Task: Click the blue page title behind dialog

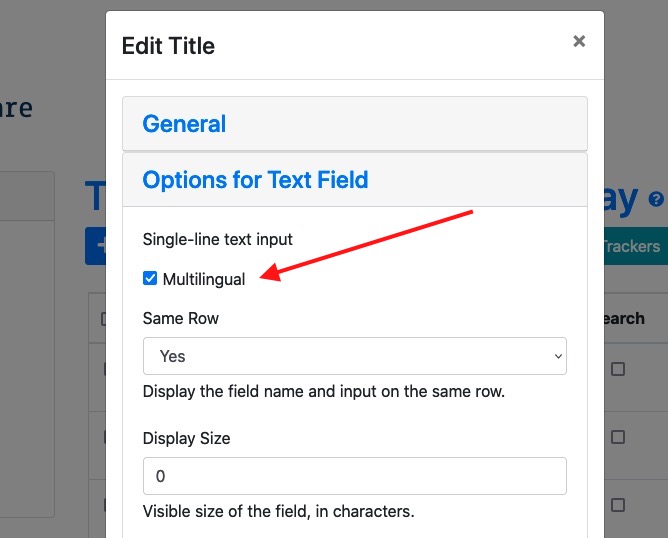Action: [95, 196]
